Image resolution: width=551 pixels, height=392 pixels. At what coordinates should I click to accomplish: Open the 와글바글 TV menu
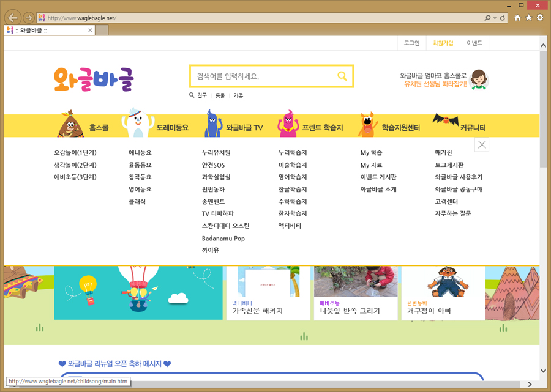click(244, 128)
